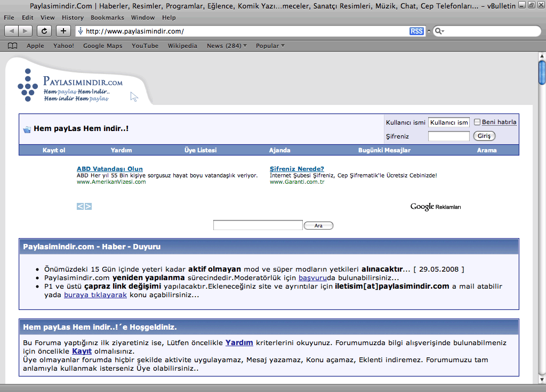Click the www.AmerikanVizesi.com ad URL
The width and height of the screenshot is (546, 392).
(111, 182)
